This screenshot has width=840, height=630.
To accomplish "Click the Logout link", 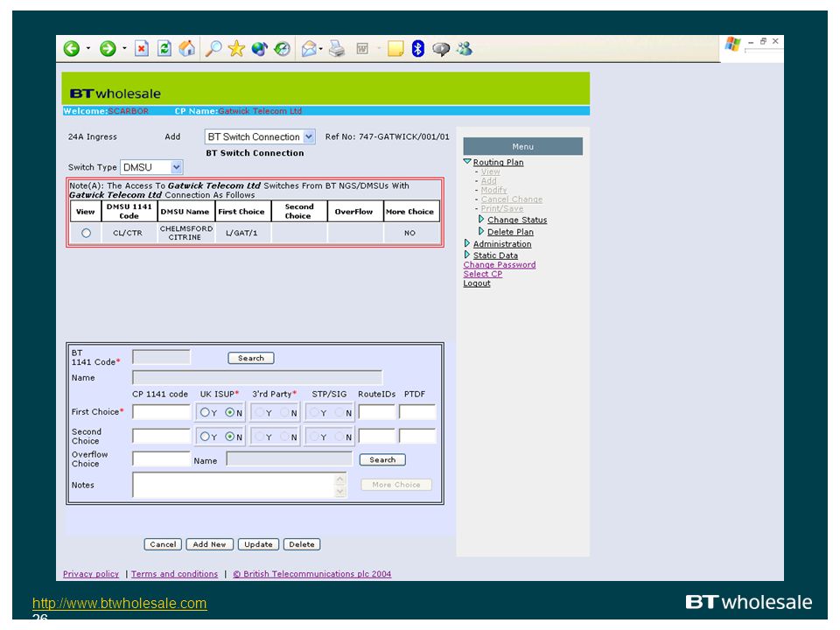I will [x=477, y=283].
